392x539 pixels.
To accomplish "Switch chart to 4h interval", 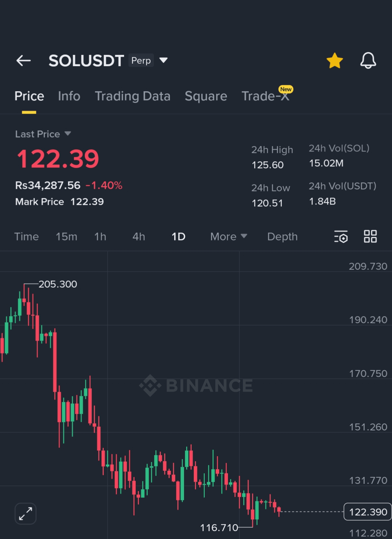I will 139,237.
